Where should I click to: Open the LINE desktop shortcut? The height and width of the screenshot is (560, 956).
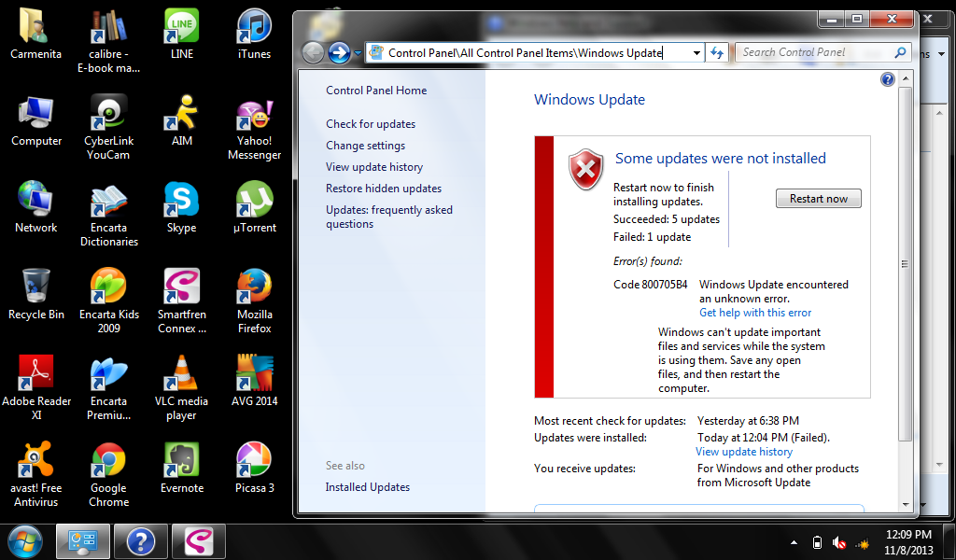click(182, 35)
